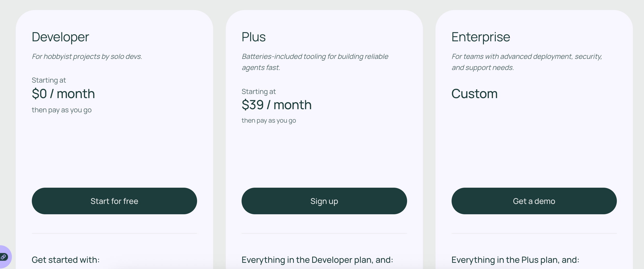Click "Starting at" label in Plus card
The height and width of the screenshot is (269, 644).
[259, 92]
